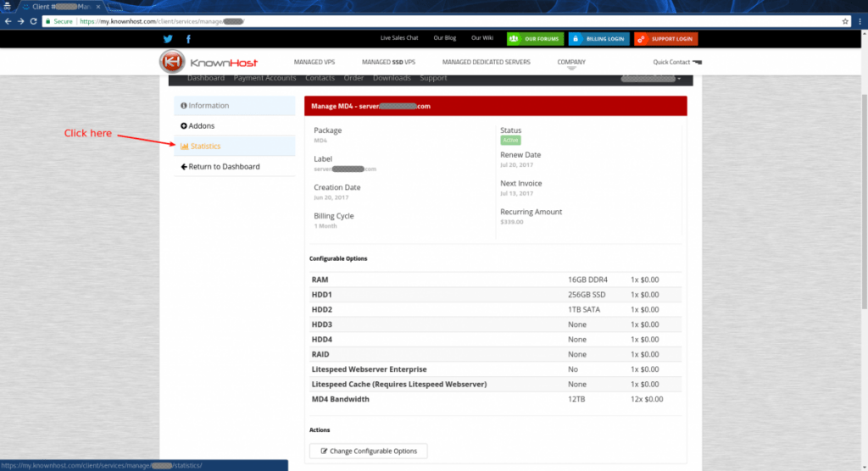Click the Litespeed Webserver Enterprise row

pyautogui.click(x=495, y=369)
